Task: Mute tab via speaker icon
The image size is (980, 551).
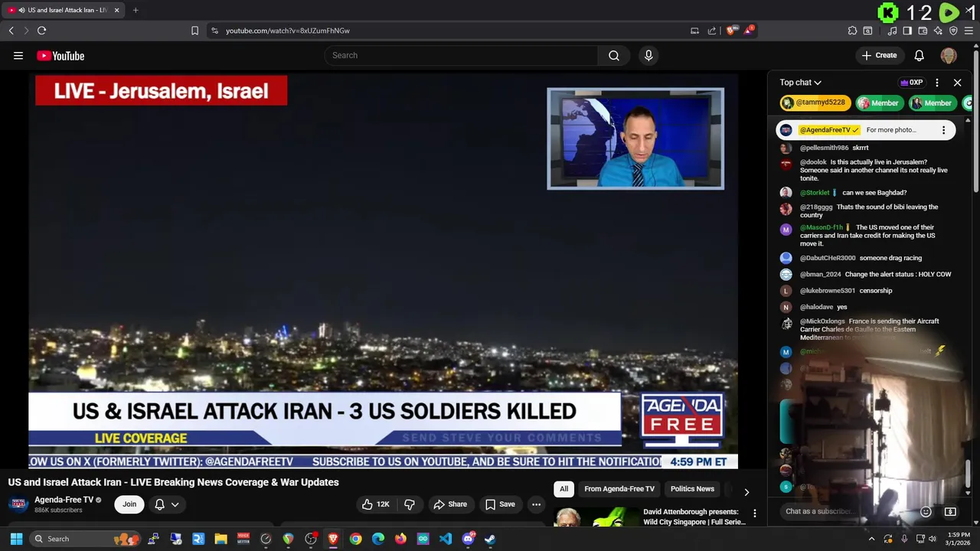Action: [21, 10]
